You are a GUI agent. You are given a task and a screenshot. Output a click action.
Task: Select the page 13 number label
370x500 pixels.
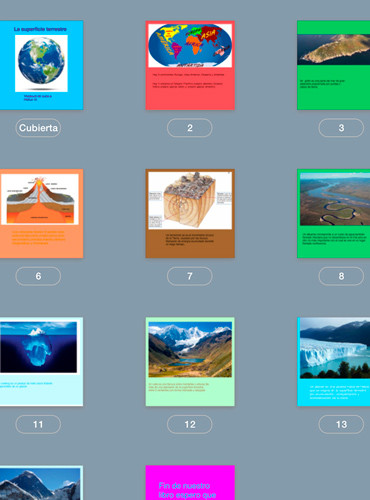point(341,424)
